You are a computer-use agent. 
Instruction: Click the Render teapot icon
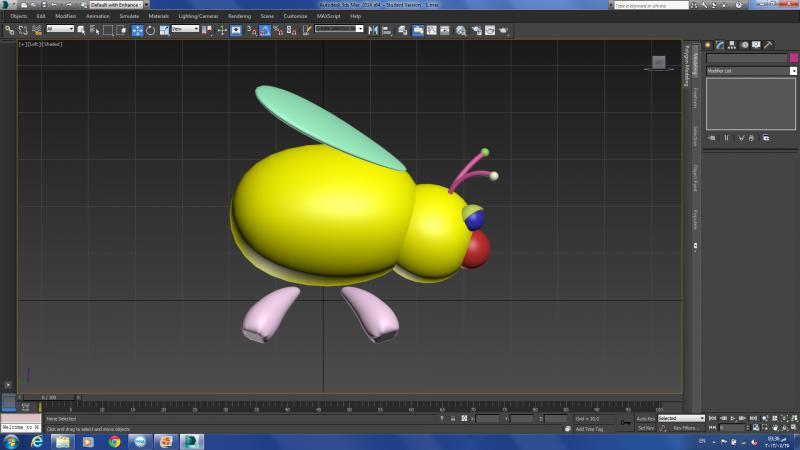(x=505, y=30)
